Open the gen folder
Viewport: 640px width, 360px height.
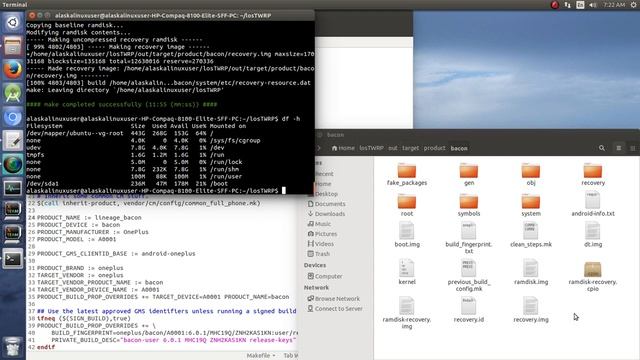coord(469,174)
